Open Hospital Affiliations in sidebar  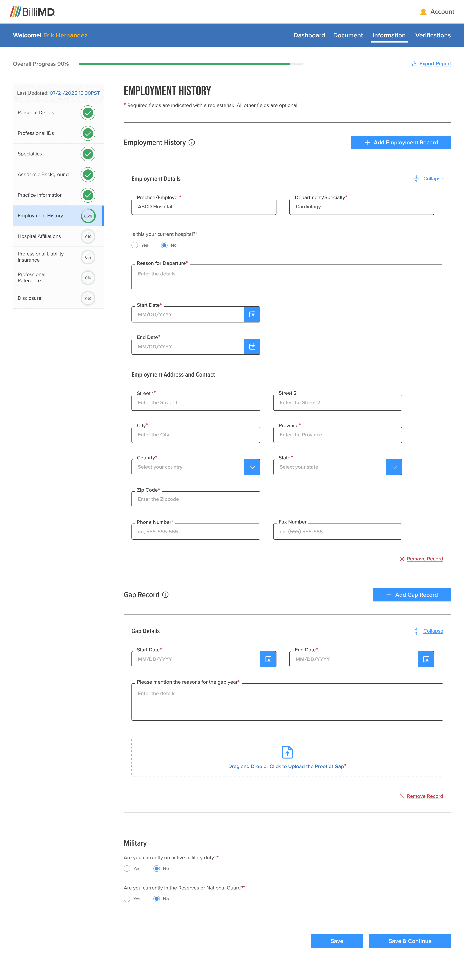coord(39,236)
